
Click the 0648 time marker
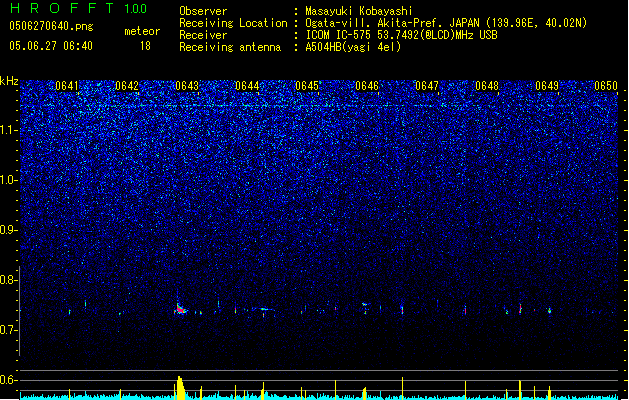(487, 86)
